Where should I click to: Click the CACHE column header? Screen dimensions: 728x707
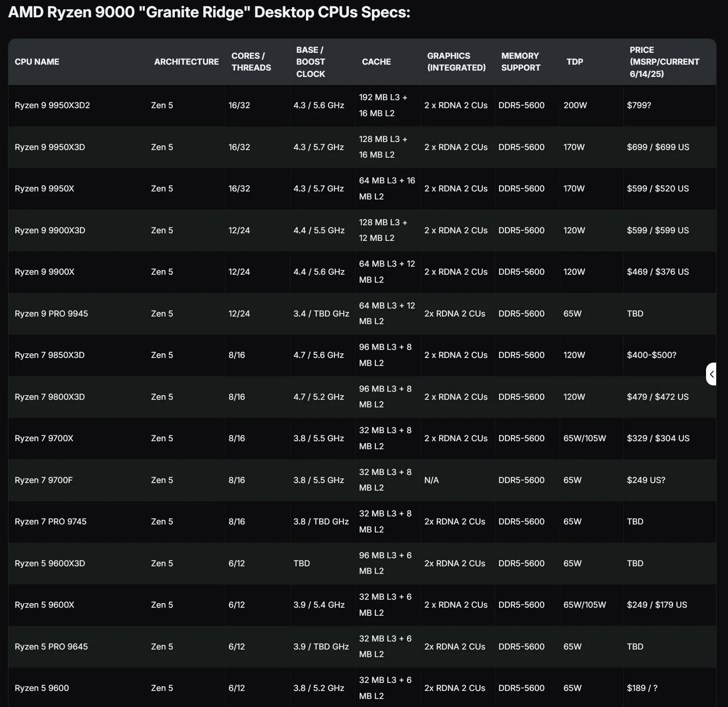[376, 62]
